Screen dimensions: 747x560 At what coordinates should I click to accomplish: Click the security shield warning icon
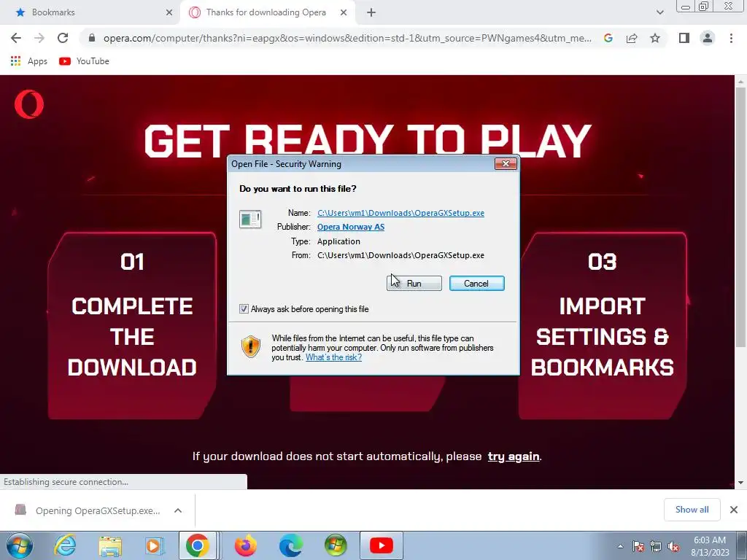(251, 346)
